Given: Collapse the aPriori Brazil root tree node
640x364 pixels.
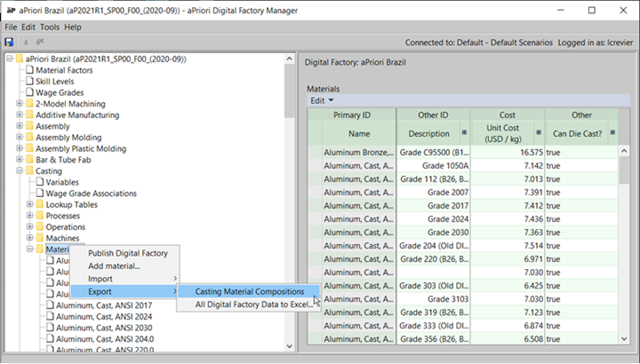Looking at the screenshot, I should pos(10,59).
